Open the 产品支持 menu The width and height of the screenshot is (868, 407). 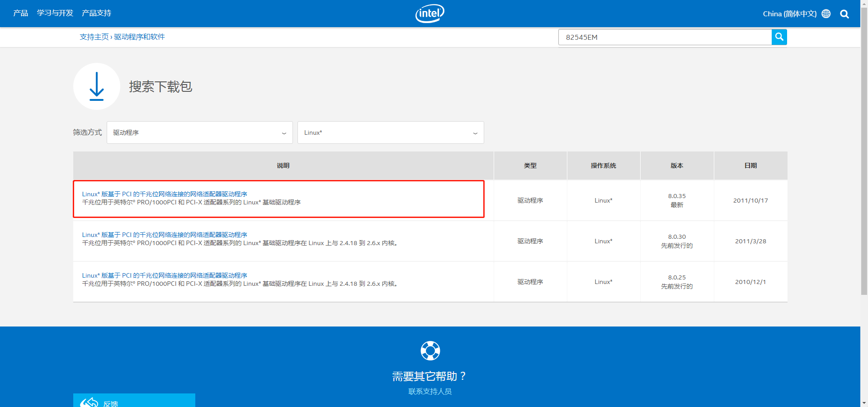point(96,13)
